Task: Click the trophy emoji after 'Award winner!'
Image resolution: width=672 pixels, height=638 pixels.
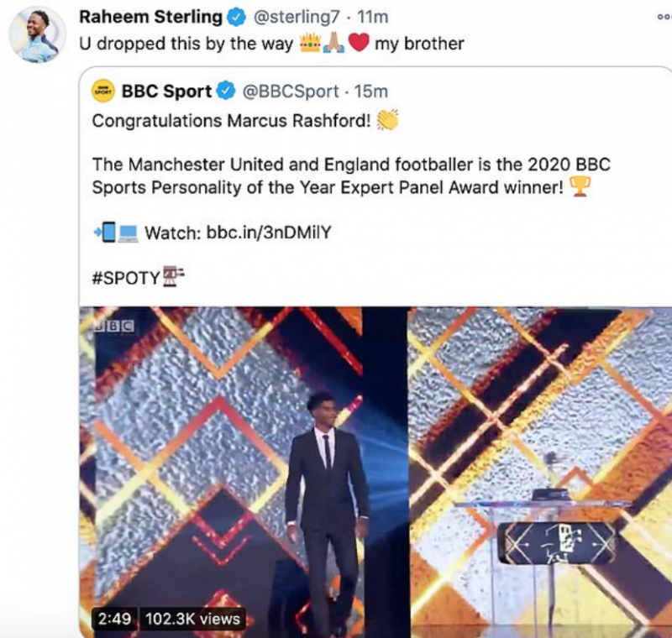Action: pos(580,186)
